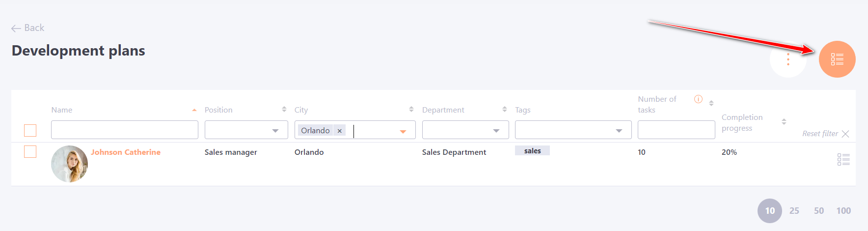Image resolution: width=868 pixels, height=231 pixels.
Task: Sort by Position column arrows
Action: [284, 109]
